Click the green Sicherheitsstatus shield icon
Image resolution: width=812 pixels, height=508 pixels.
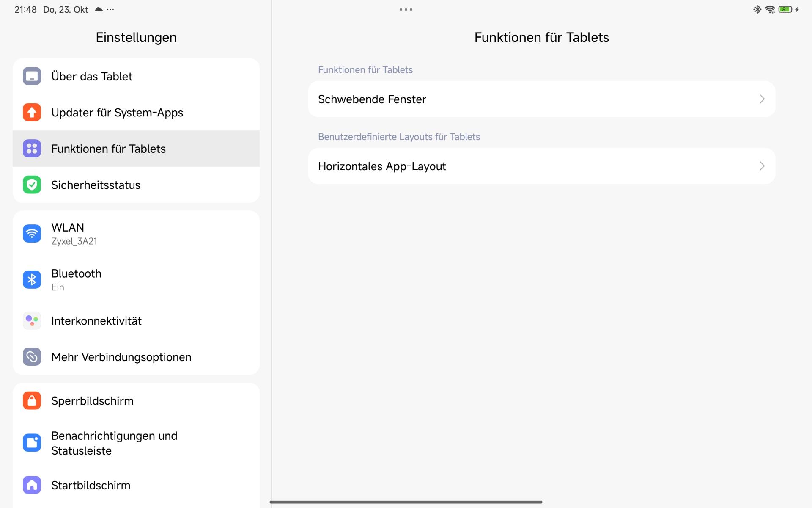pos(32,185)
